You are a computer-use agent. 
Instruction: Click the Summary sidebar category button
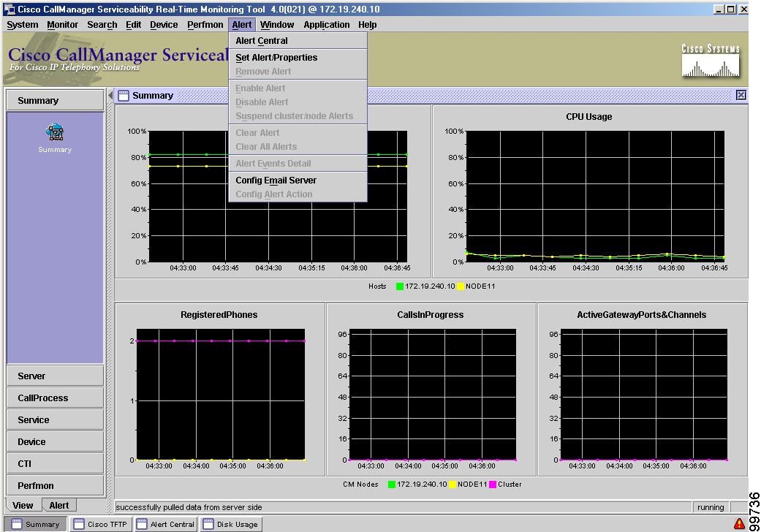click(x=55, y=100)
